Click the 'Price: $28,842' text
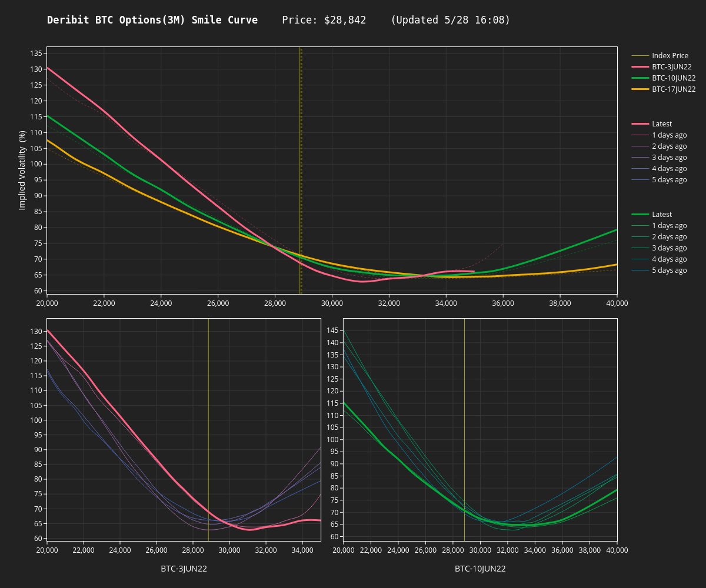Image resolution: width=706 pixels, height=588 pixels. click(324, 20)
